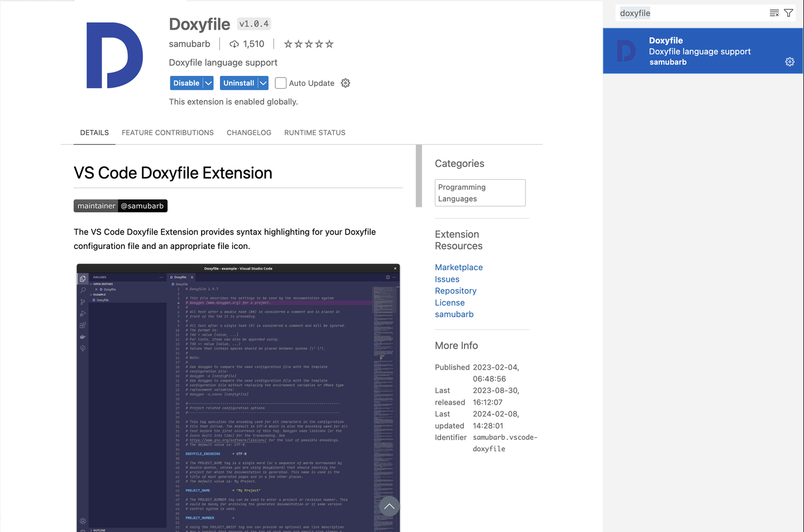The width and height of the screenshot is (804, 532).
Task: Open the Uninstall button's dropdown arrow
Action: (x=262, y=83)
